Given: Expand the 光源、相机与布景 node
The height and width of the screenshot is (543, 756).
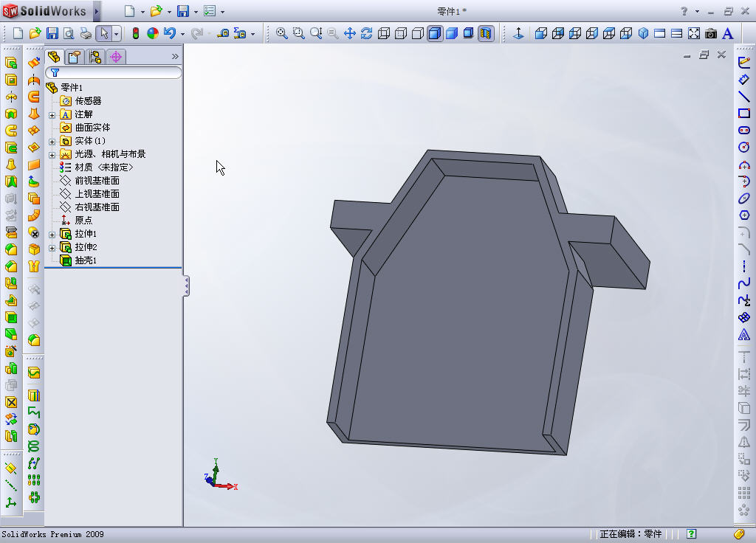Looking at the screenshot, I should coord(52,155).
